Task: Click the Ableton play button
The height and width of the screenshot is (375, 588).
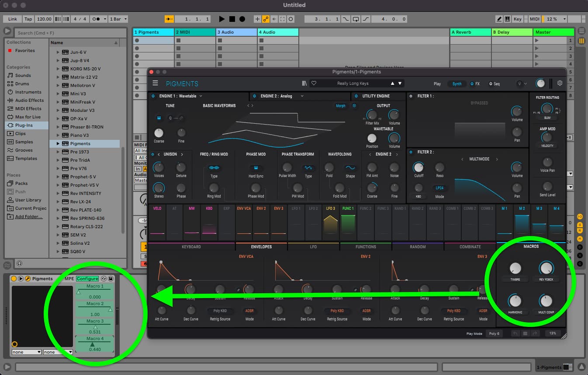Action: (x=222, y=19)
